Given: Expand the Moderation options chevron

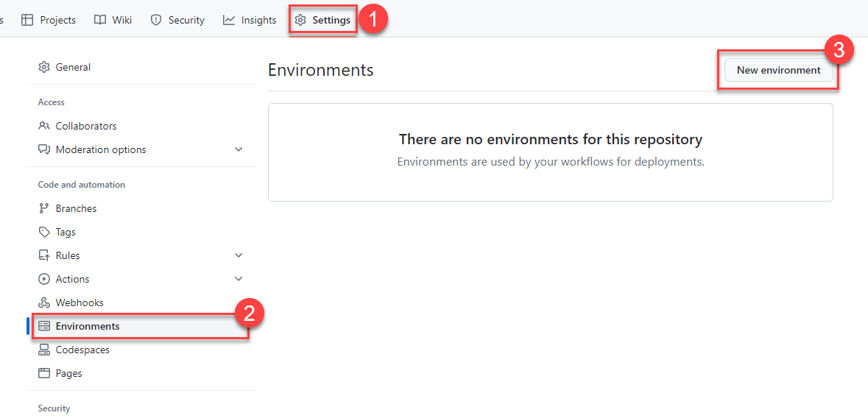Looking at the screenshot, I should (239, 149).
